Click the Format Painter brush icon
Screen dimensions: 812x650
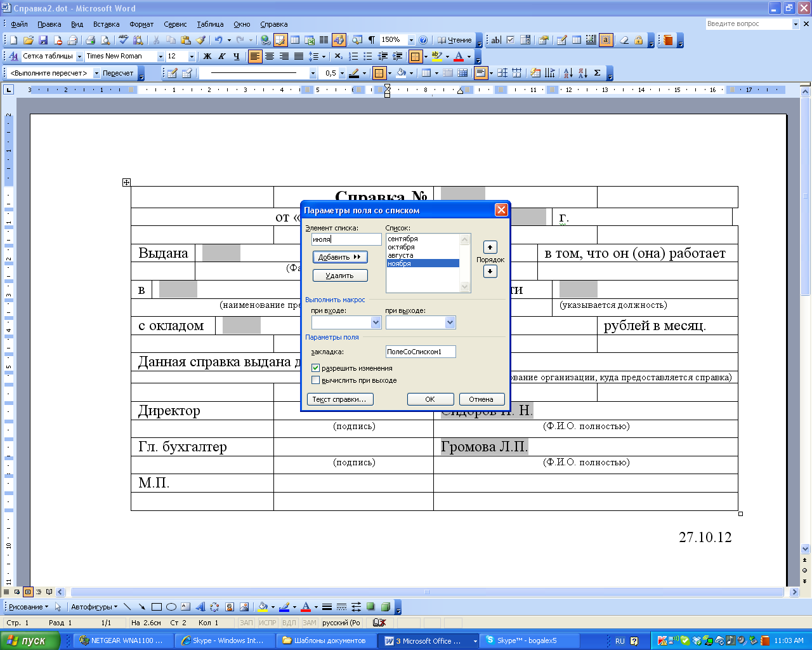[x=201, y=40]
